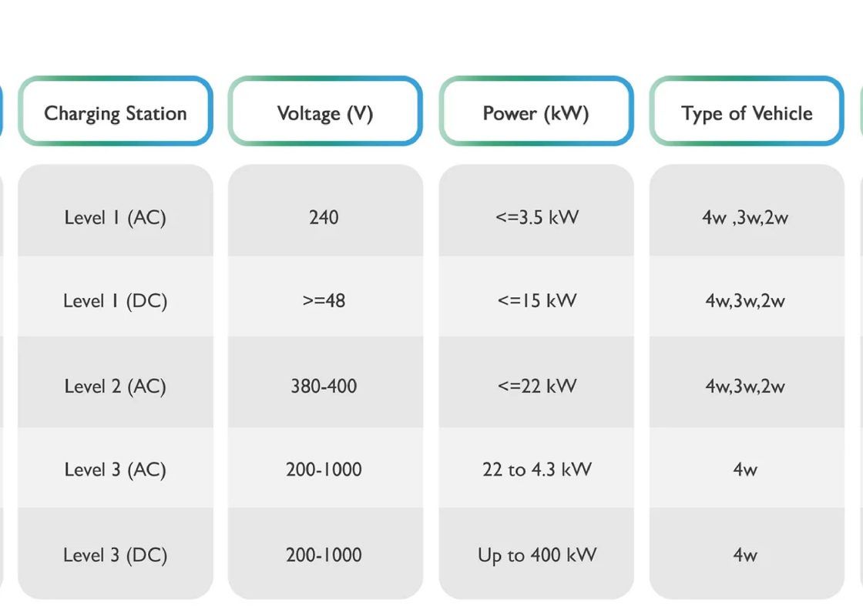Click the Power (kW) header box
This screenshot has width=863, height=616.
click(536, 111)
